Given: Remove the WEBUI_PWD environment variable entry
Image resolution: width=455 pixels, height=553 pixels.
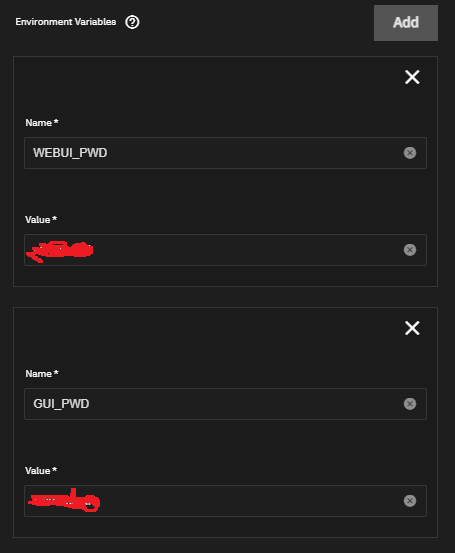Looking at the screenshot, I should tap(412, 77).
